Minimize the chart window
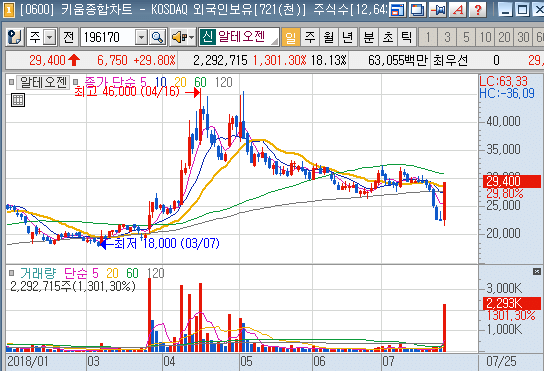This screenshot has width=544, height=371. pyautogui.click(x=505, y=10)
